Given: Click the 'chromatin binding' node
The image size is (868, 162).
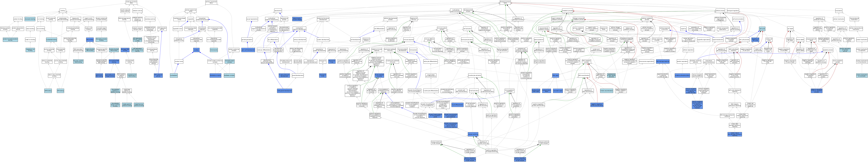Looking at the screenshot, I should coord(30,19).
